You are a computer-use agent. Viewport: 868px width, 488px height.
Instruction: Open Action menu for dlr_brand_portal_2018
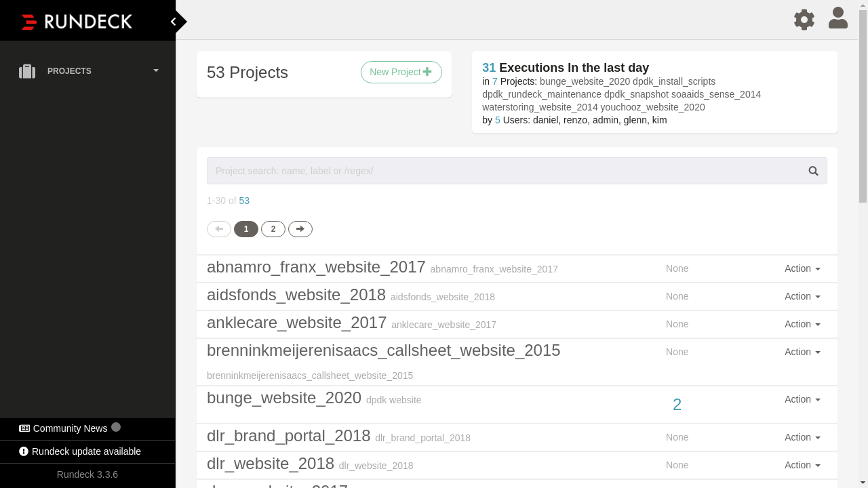pyautogui.click(x=802, y=437)
